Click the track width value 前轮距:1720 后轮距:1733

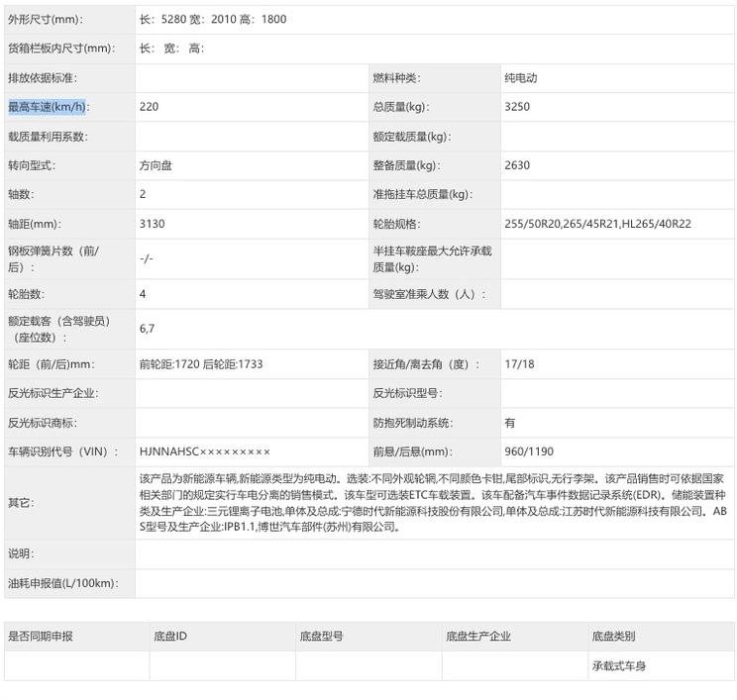click(x=201, y=364)
